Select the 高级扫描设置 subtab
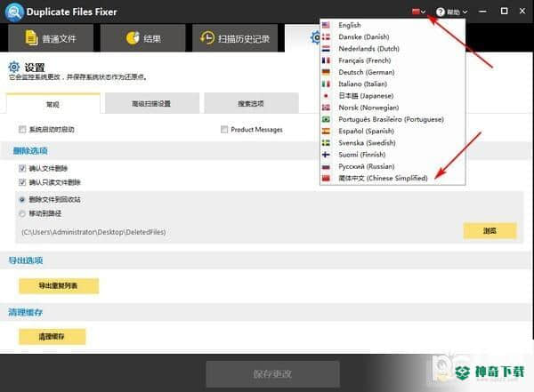Screen dimensions: 534x392 coord(152,103)
